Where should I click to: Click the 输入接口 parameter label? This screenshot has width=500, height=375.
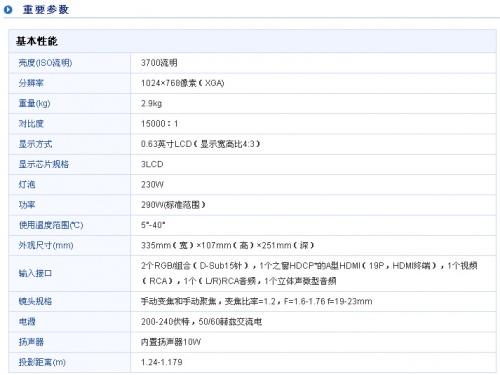click(35, 273)
